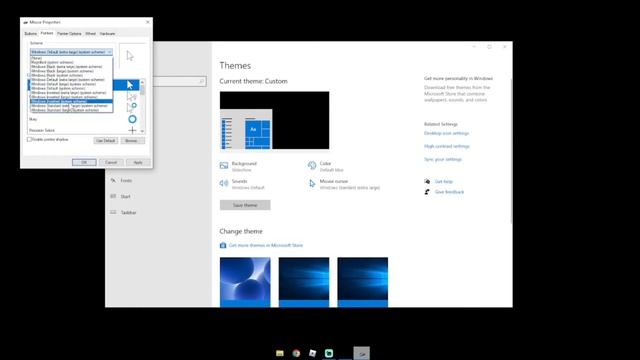
Task: Open Chrome from the taskbar
Action: (296, 353)
